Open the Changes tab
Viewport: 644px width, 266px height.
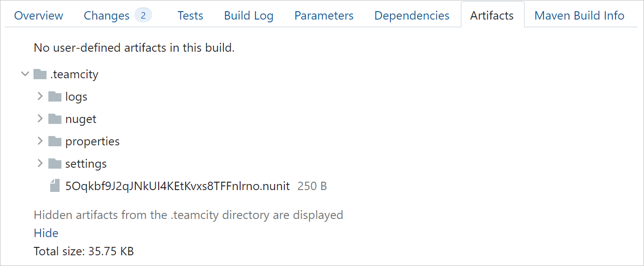pos(107,16)
